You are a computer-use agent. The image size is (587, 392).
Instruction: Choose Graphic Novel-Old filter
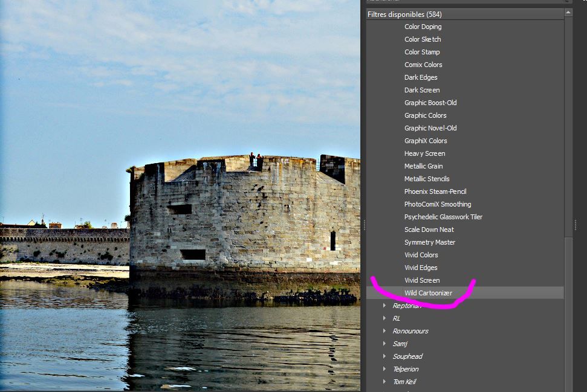(x=430, y=128)
